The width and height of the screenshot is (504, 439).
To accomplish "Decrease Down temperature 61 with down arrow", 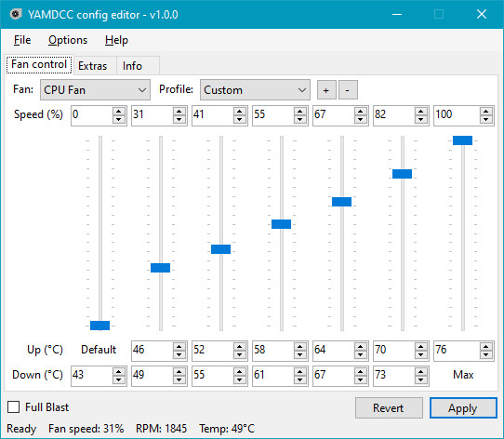I will (x=300, y=379).
